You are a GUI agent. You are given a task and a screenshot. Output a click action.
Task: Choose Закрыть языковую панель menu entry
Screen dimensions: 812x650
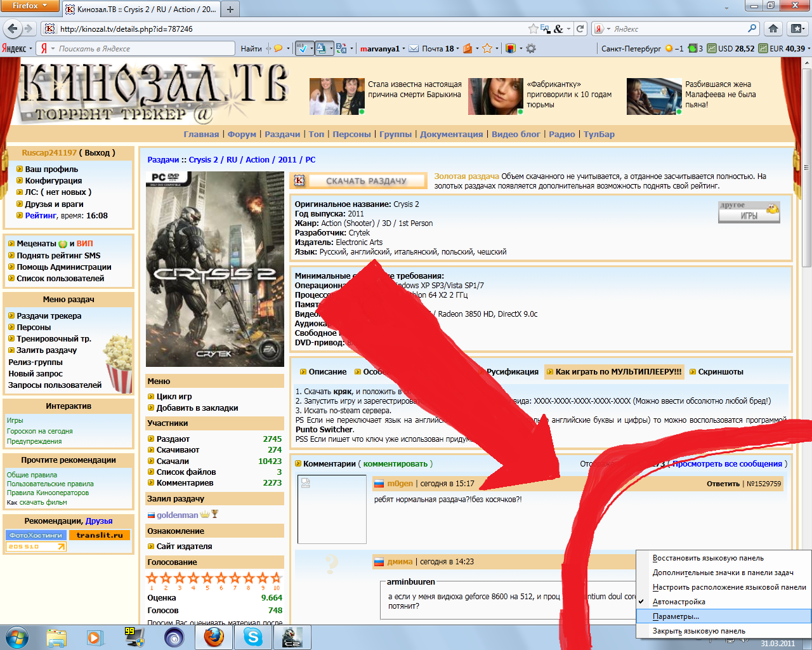(723, 631)
